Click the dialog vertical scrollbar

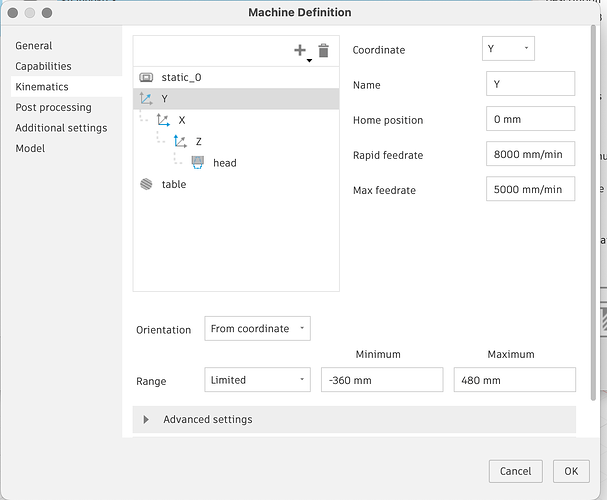[x=593, y=213]
